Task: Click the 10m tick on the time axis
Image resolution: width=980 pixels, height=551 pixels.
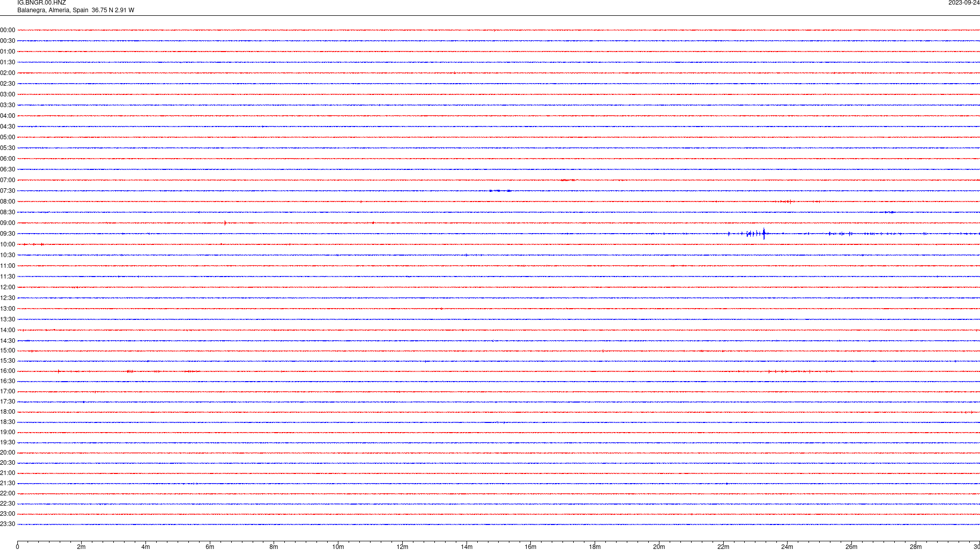Action: [x=338, y=547]
